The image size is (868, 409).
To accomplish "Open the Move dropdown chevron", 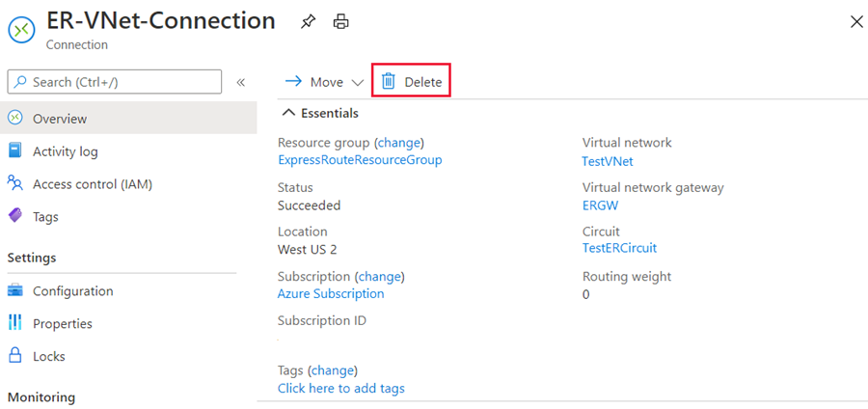I will [x=358, y=83].
